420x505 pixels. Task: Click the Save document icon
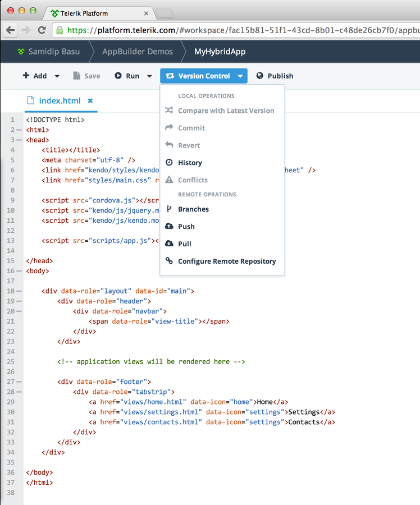point(76,76)
